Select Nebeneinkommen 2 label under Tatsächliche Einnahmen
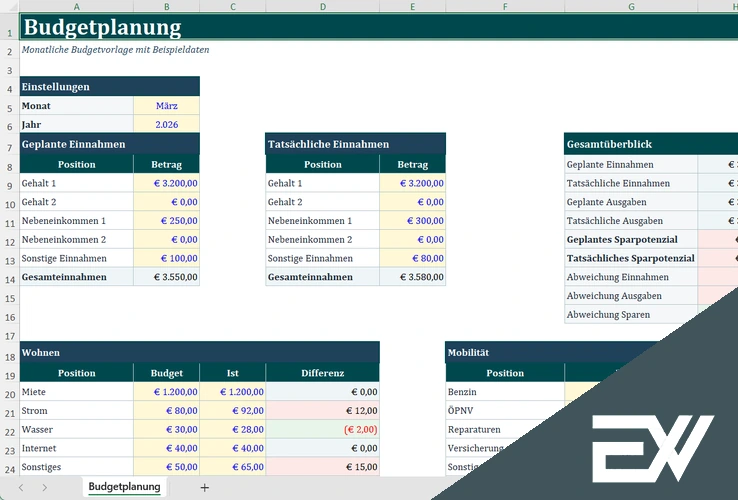This screenshot has height=500, width=738. [x=322, y=240]
